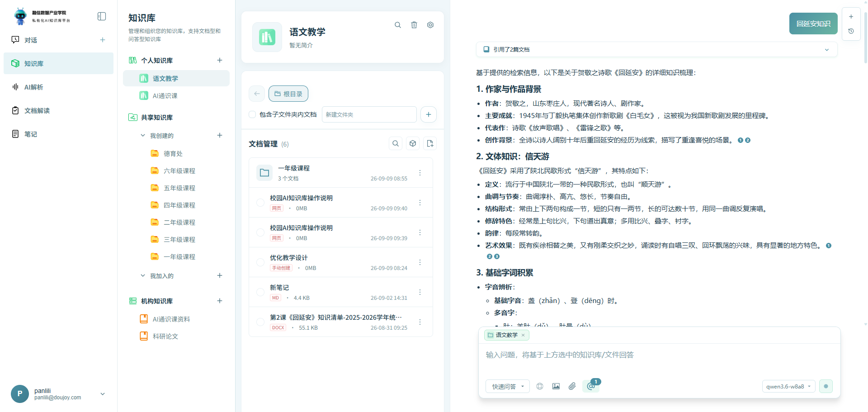The height and width of the screenshot is (412, 868).
Task: Open the AI解析 navigation item
Action: [x=58, y=87]
